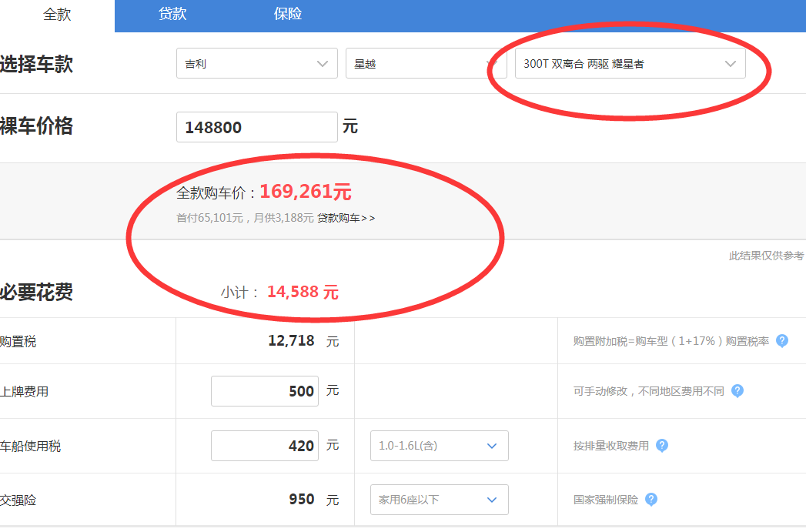Click the 购置税 row label
The image size is (806, 532).
tap(18, 341)
